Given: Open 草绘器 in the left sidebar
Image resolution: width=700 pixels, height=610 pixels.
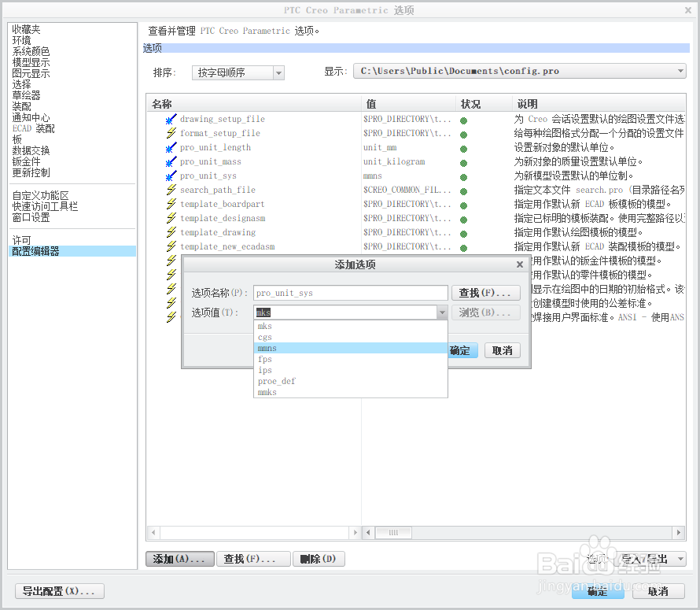Looking at the screenshot, I should point(26,95).
